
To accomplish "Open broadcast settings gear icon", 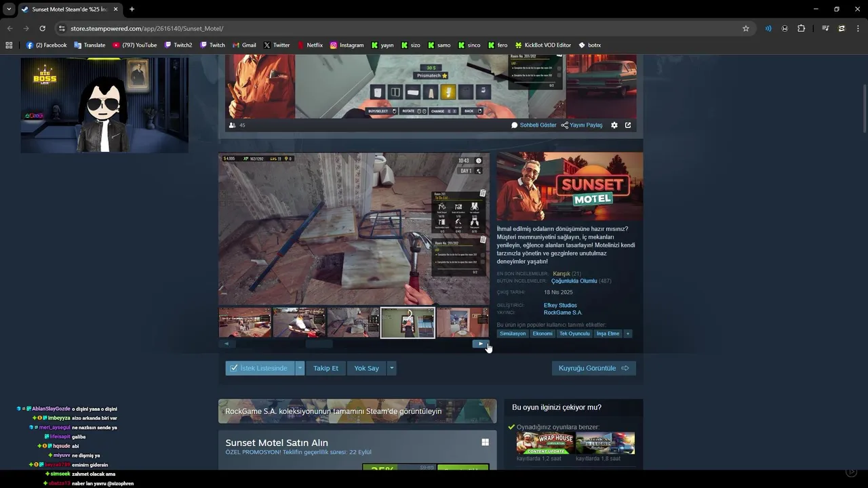I will (x=614, y=125).
